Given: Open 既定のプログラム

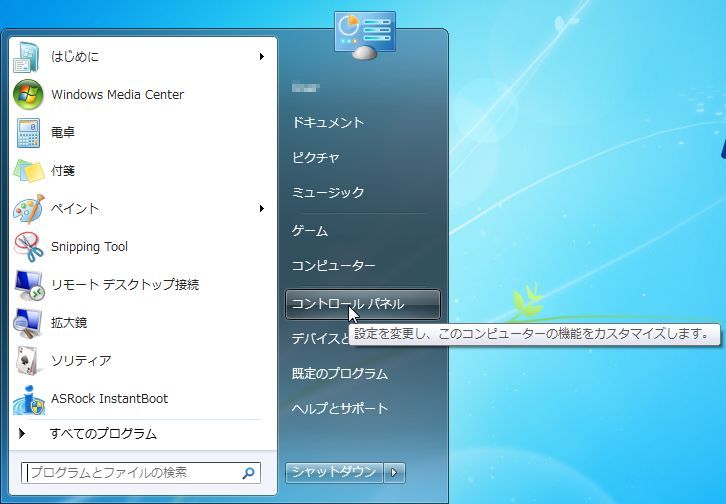Looking at the screenshot, I should [x=339, y=373].
